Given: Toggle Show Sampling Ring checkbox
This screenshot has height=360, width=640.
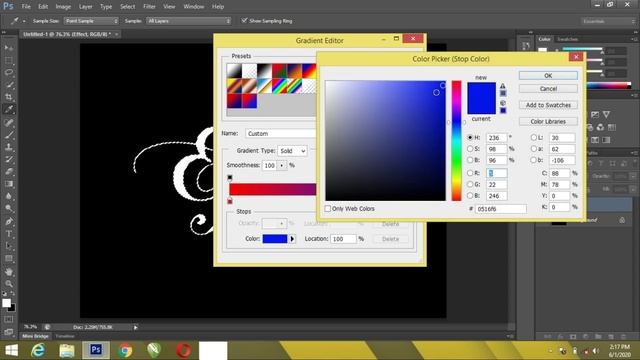Looking at the screenshot, I should pos(244,20).
